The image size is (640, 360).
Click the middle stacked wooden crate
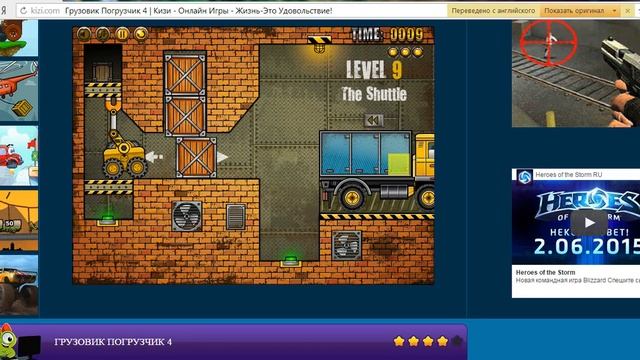pos(185,116)
